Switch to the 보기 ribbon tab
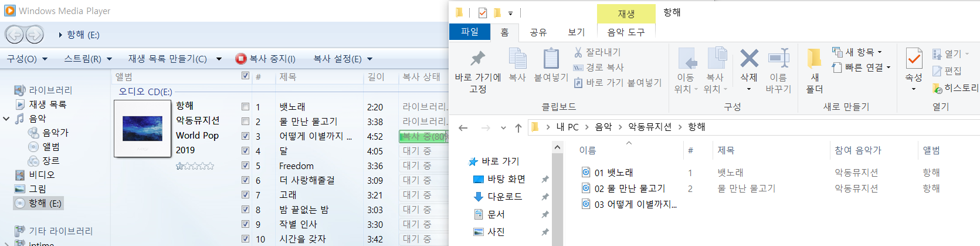Image resolution: width=980 pixels, height=246 pixels. (577, 32)
